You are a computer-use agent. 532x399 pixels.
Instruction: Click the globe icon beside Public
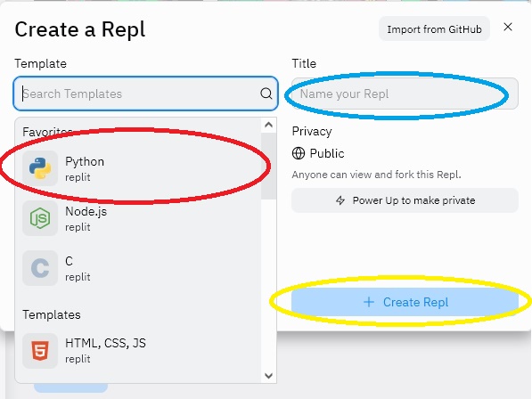(299, 153)
